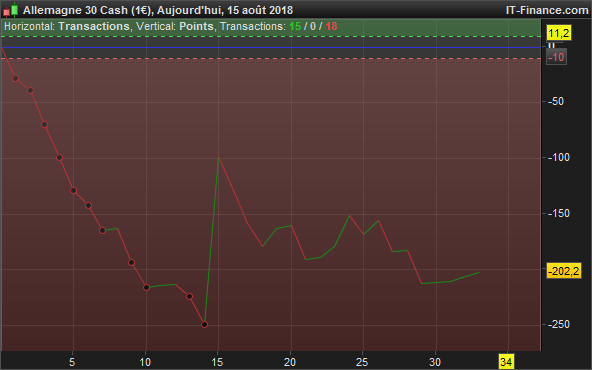Click the data point at transaction 13
Viewport: 592px width, 370px height.
coord(190,297)
